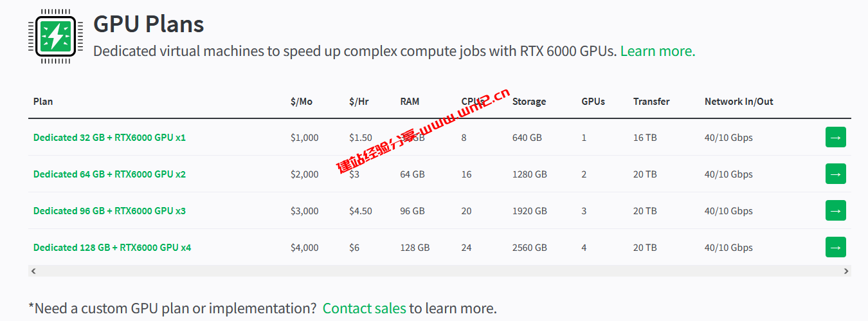868x321 pixels.
Task: Open Dedicated 128 GB + RTX6000 GPU x4 plan
Action: (112, 248)
